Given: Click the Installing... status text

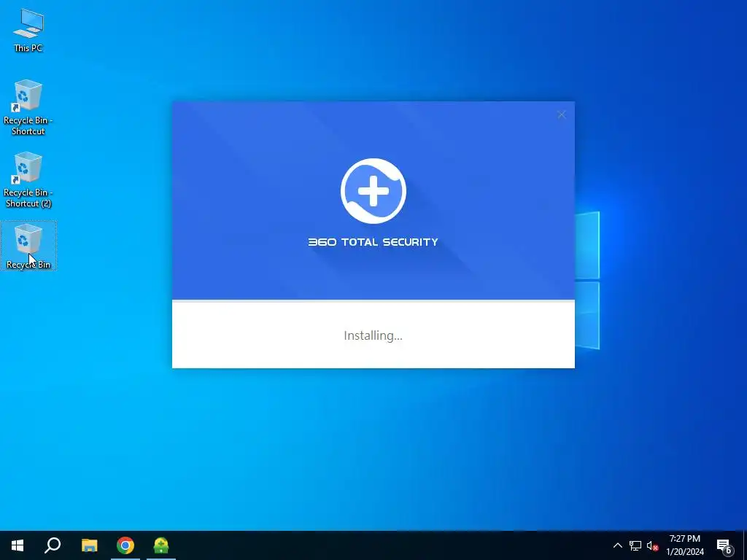Looking at the screenshot, I should [373, 335].
